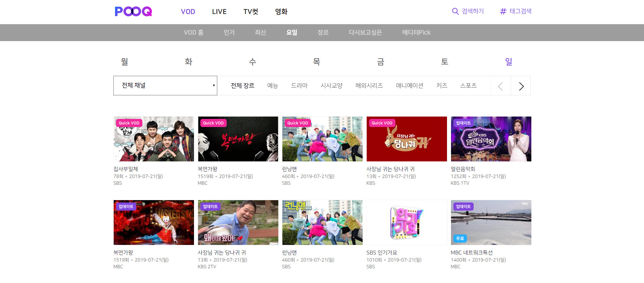Select 일 (Sunday) day filter

coord(509,62)
